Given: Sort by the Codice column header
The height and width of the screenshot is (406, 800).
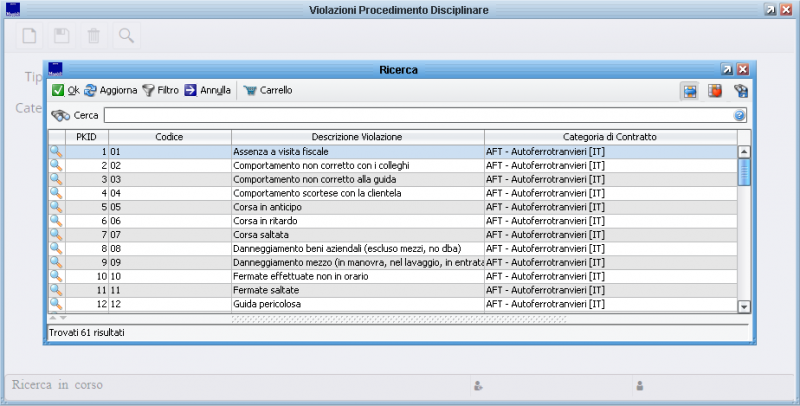Looking at the screenshot, I should [x=169, y=136].
